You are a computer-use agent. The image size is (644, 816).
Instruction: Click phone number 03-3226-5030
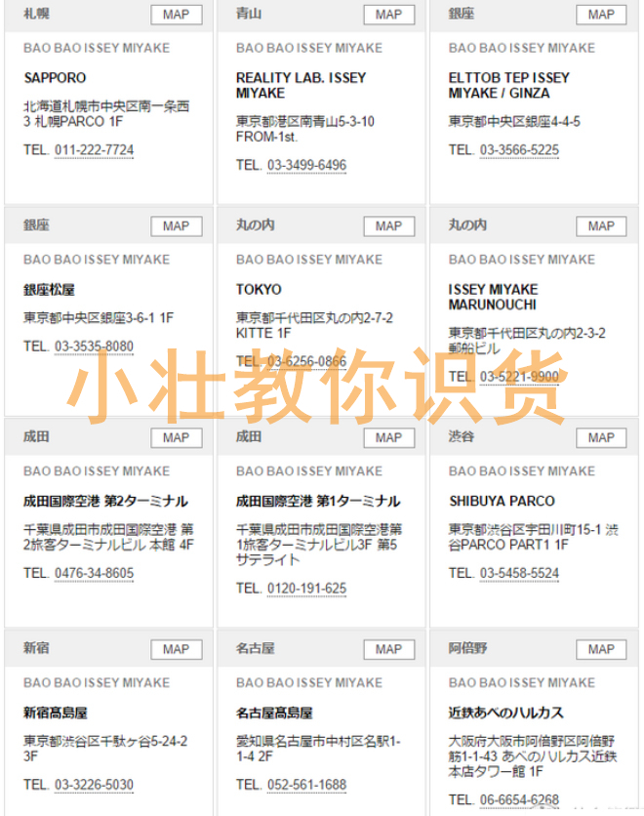[x=94, y=785]
